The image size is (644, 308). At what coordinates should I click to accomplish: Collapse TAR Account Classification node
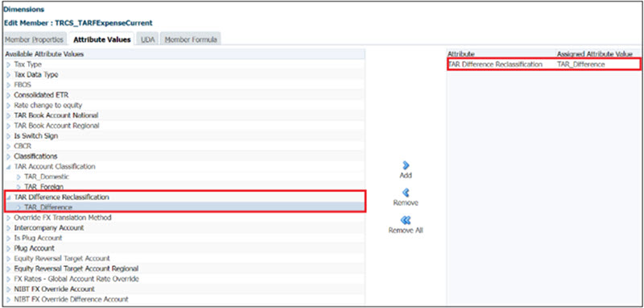[x=9, y=167]
